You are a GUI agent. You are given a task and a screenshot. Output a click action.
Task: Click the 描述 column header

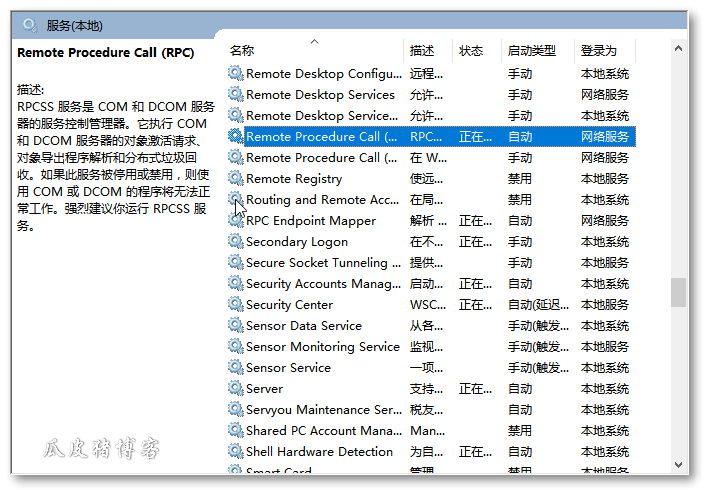tap(422, 51)
